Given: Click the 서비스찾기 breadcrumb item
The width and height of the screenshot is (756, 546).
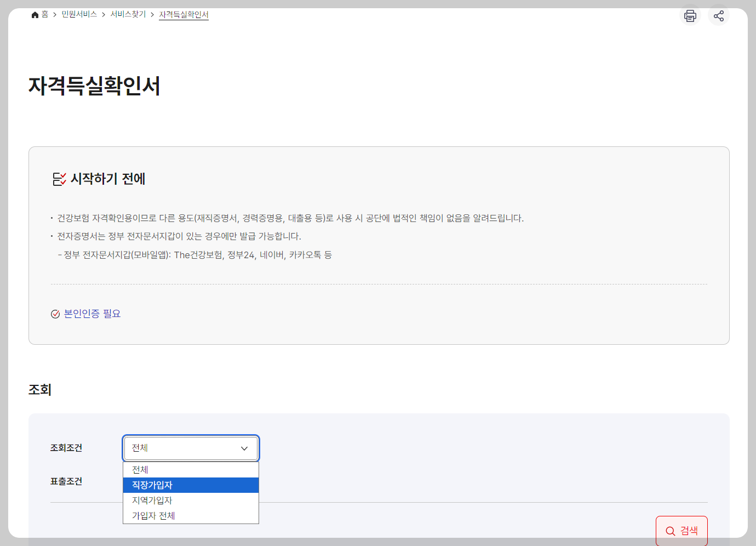Looking at the screenshot, I should pyautogui.click(x=127, y=15).
